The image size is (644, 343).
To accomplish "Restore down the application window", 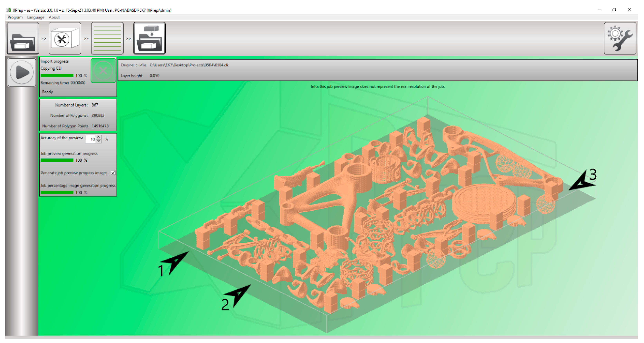I will point(614,10).
